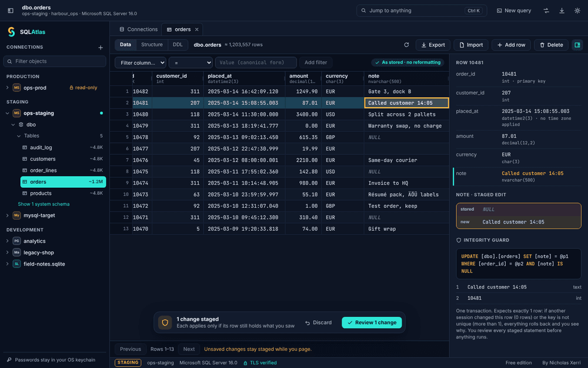
Task: Click the Delete button
Action: click(552, 45)
